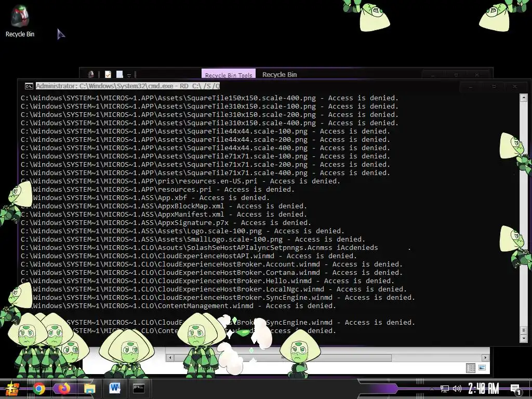Click the SmallLogo.scale-100.png output line
Viewport: 532px width, 399px height.
tap(193, 240)
